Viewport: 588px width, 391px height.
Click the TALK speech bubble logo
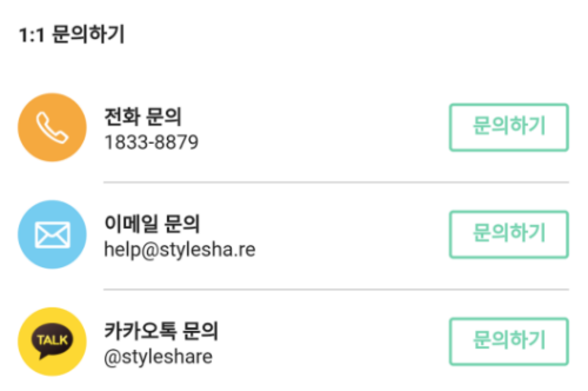click(52, 341)
